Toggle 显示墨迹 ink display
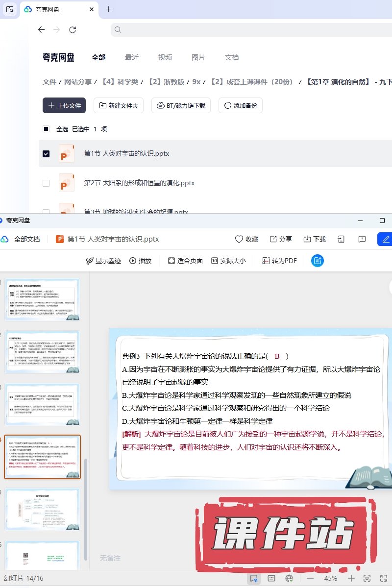The image size is (392, 588). click(x=103, y=261)
